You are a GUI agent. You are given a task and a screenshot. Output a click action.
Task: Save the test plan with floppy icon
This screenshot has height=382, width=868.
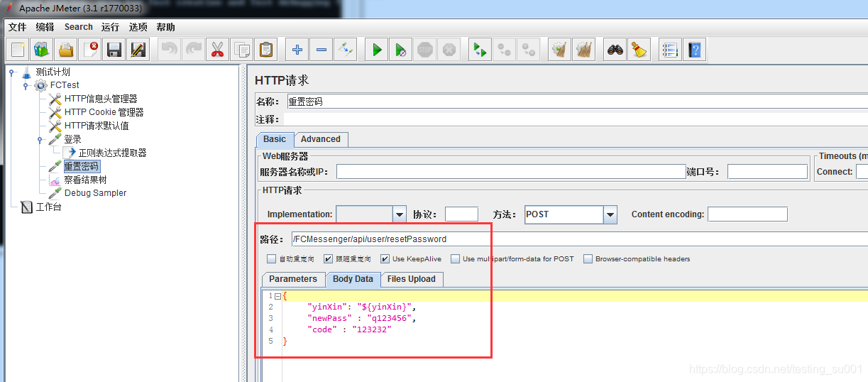coord(114,50)
